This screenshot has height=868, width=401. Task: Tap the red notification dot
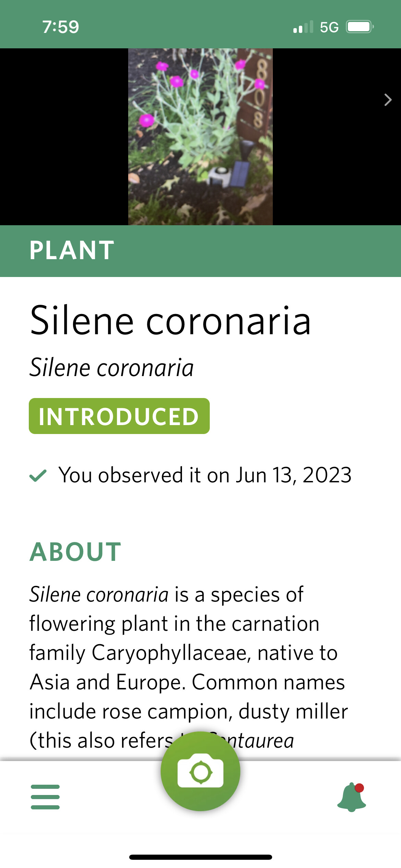pyautogui.click(x=359, y=788)
